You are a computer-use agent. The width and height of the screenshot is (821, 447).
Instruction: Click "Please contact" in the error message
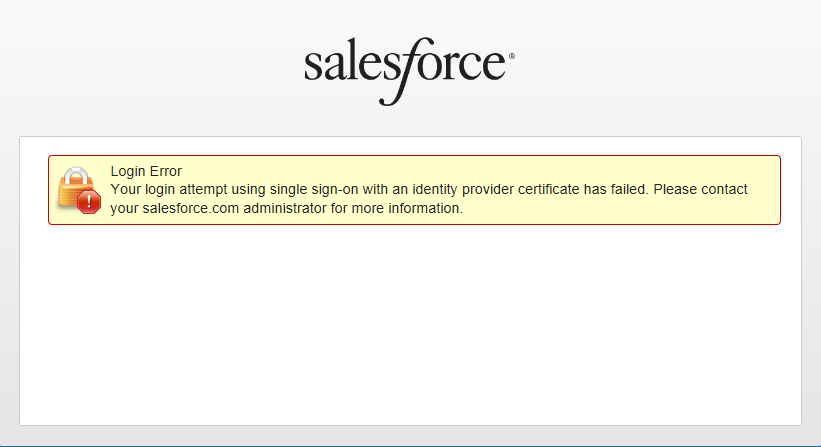(700, 189)
